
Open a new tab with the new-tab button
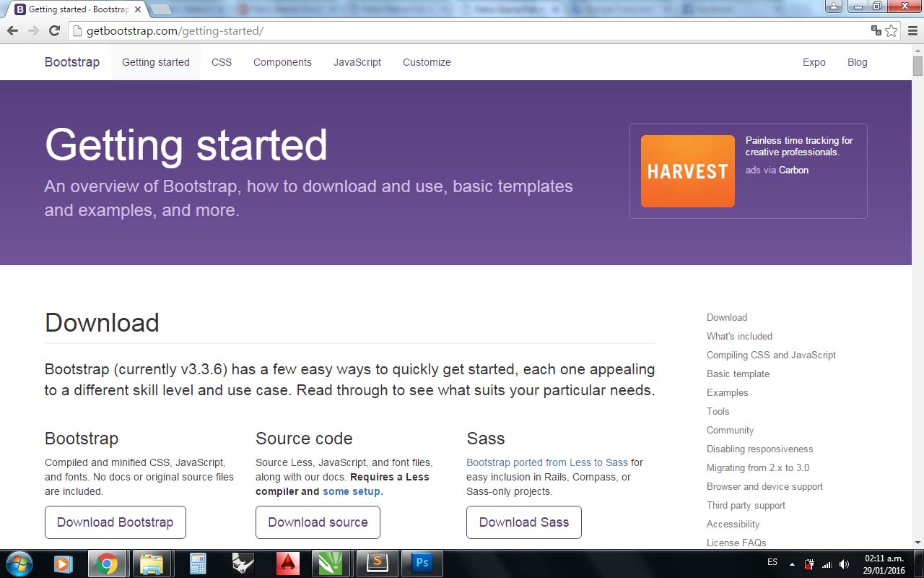160,9
